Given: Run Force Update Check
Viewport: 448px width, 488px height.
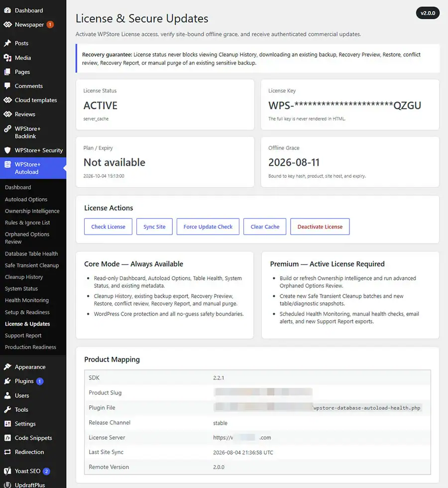Looking at the screenshot, I should click(208, 227).
